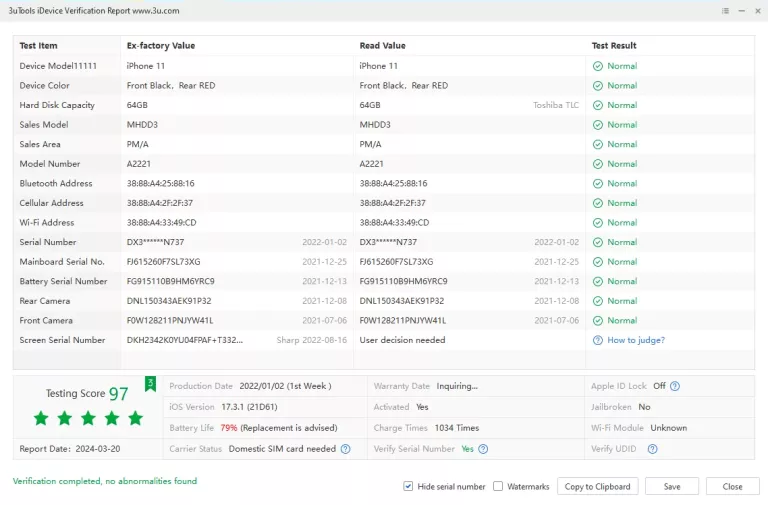
Task: Click the Mainboard serial FJ615260F7SL73XG ex-factory value
Action: [x=164, y=262]
